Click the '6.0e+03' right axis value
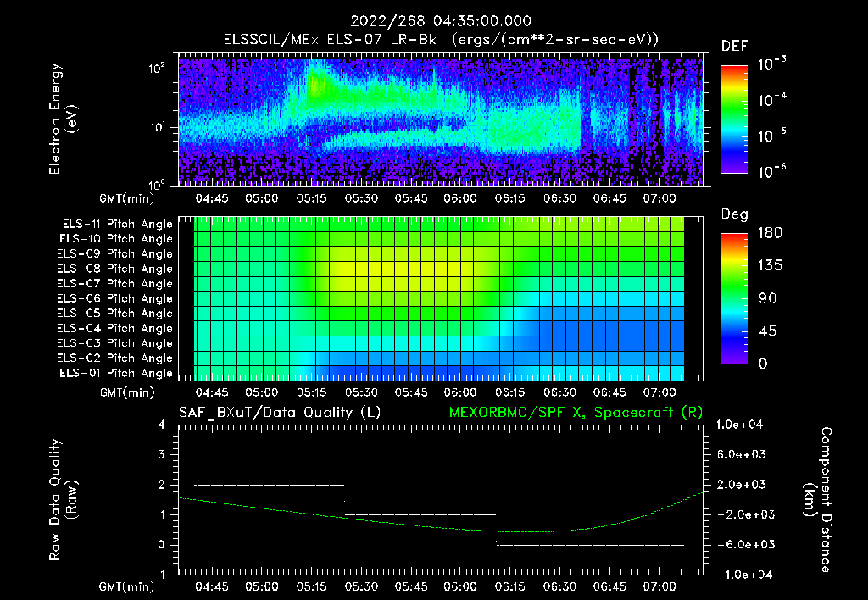 pos(743,455)
